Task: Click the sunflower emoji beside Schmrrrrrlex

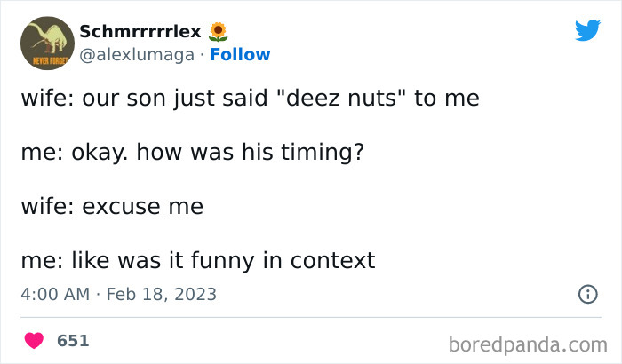Action: 219,32
